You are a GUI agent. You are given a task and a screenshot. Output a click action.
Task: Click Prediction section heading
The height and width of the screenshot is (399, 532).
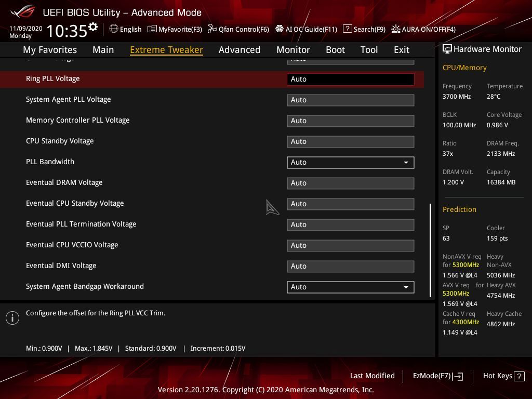(459, 209)
